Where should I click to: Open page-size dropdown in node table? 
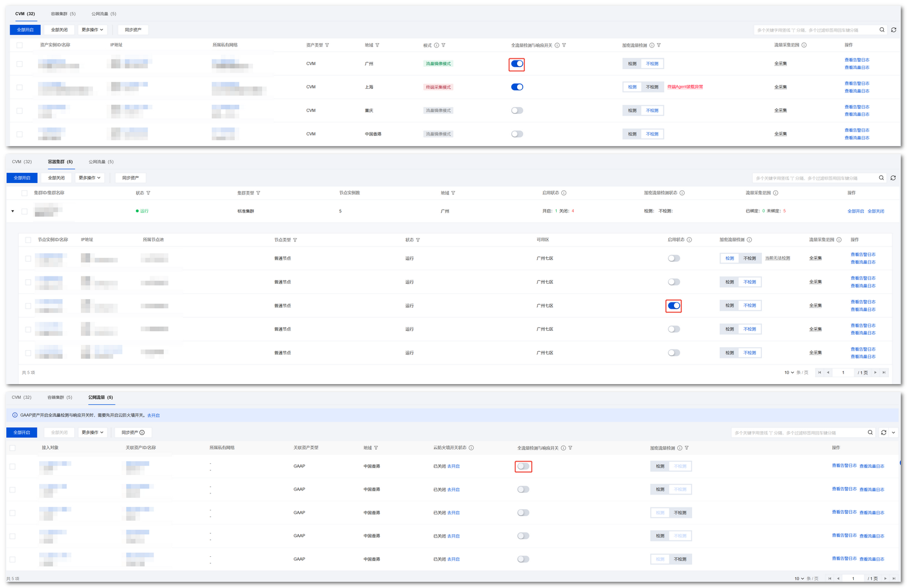[x=789, y=373]
